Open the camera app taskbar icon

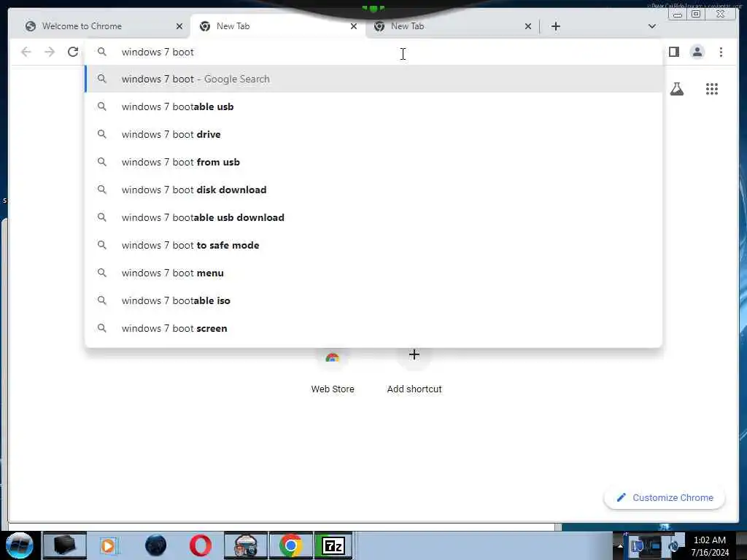click(246, 545)
